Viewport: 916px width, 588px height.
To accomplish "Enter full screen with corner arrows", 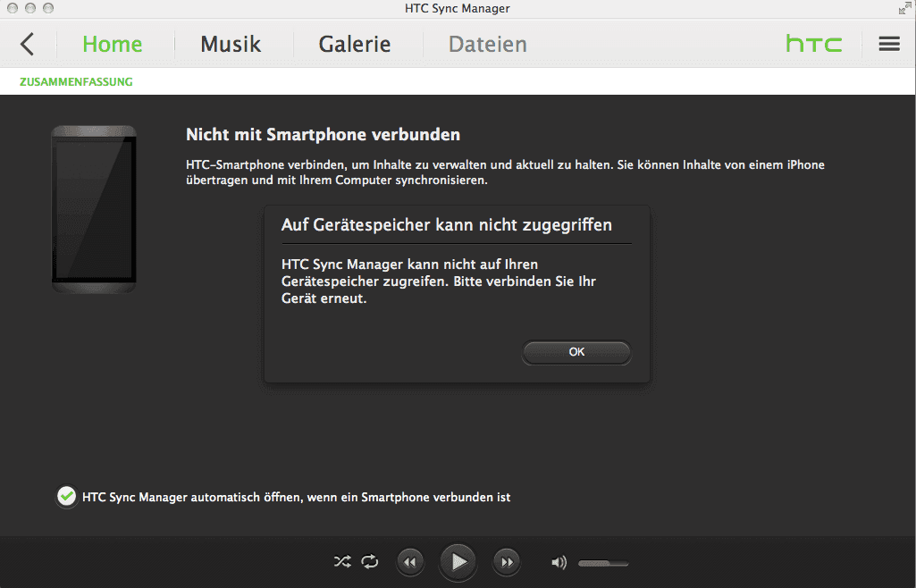I will coord(905,8).
